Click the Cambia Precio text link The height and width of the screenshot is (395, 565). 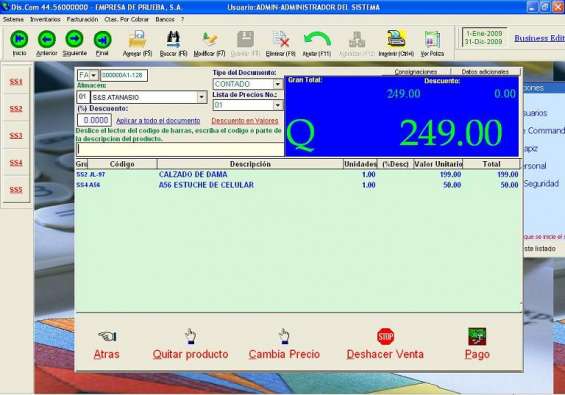(284, 354)
